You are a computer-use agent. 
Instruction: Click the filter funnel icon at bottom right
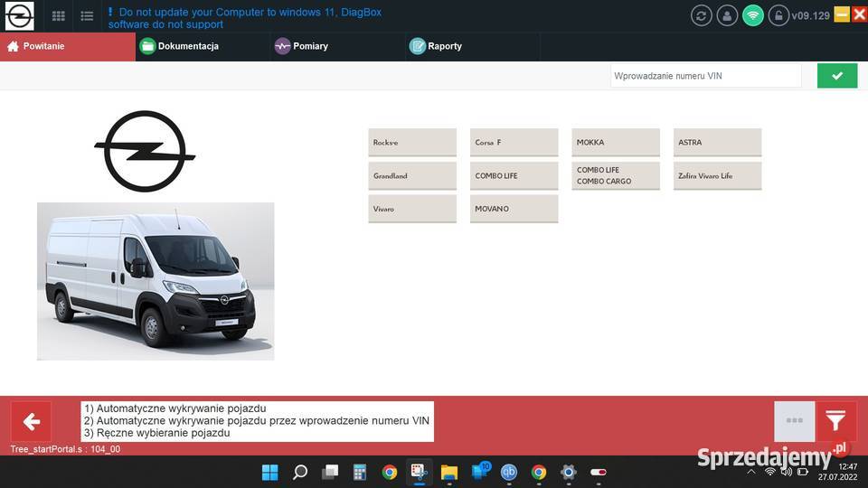click(836, 421)
